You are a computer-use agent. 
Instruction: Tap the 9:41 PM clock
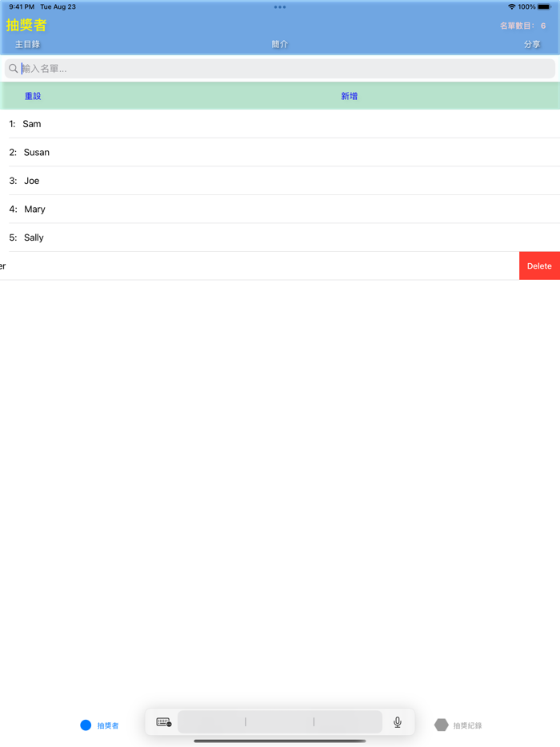click(22, 6)
